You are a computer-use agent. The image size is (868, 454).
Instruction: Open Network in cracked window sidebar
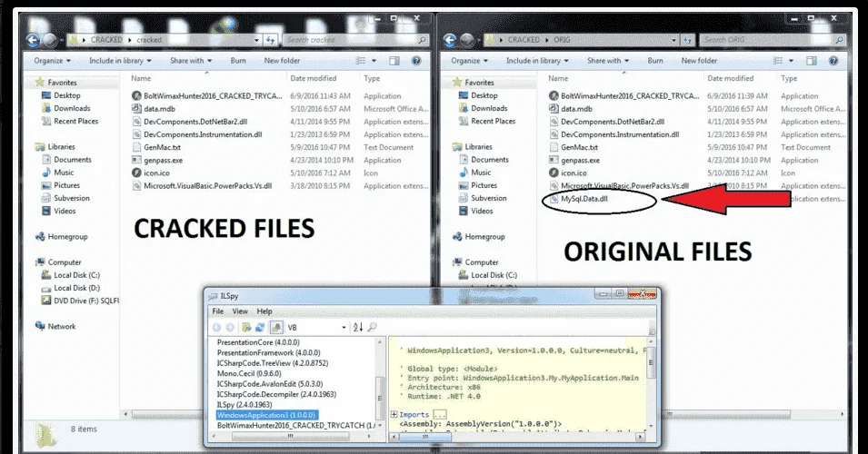[x=56, y=326]
